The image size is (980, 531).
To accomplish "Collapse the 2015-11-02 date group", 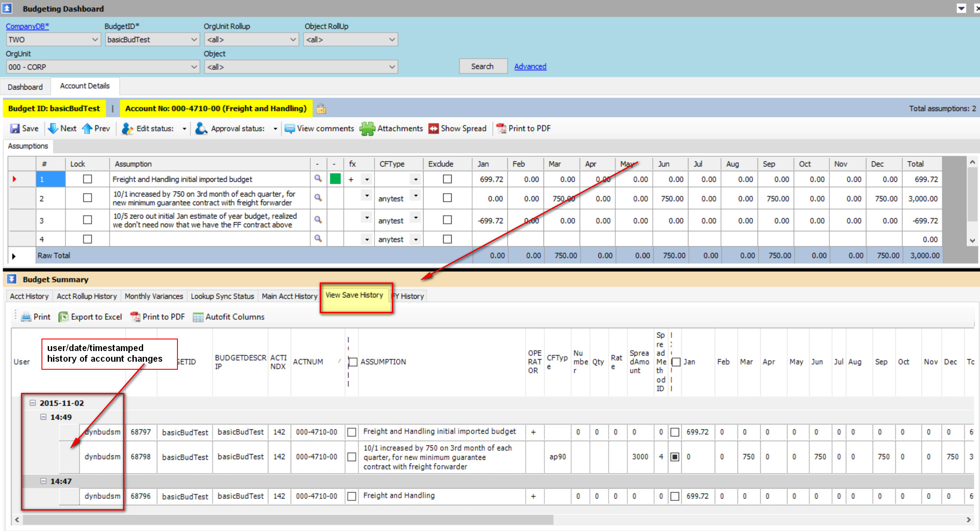I will point(33,403).
